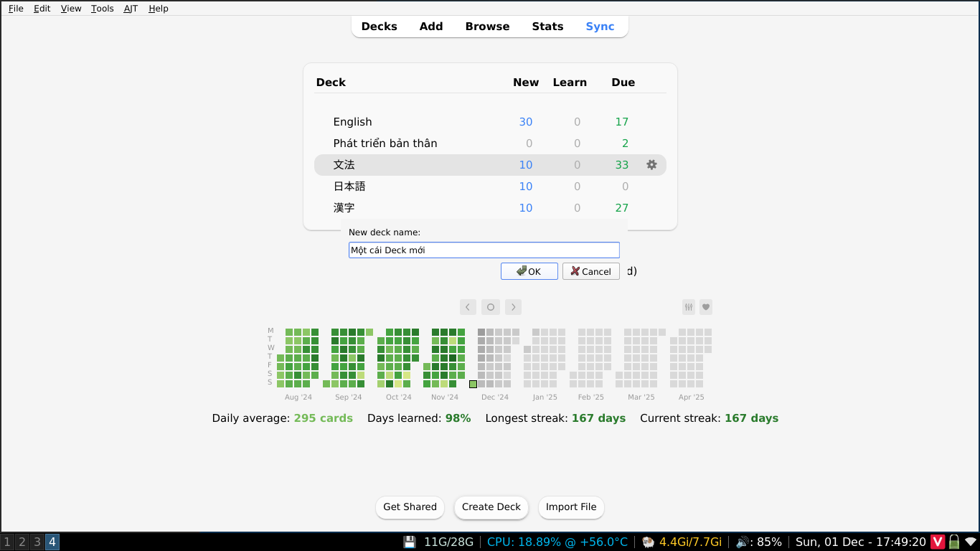Screen dimensions: 980x551
Task: Open the File menu
Action: 16,9
